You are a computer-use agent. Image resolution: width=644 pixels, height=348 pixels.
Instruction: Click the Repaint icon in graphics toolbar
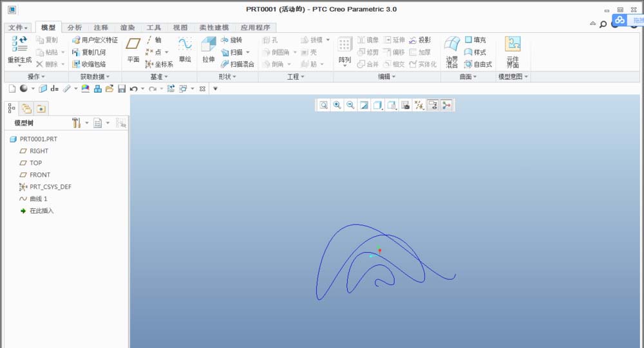(x=364, y=105)
